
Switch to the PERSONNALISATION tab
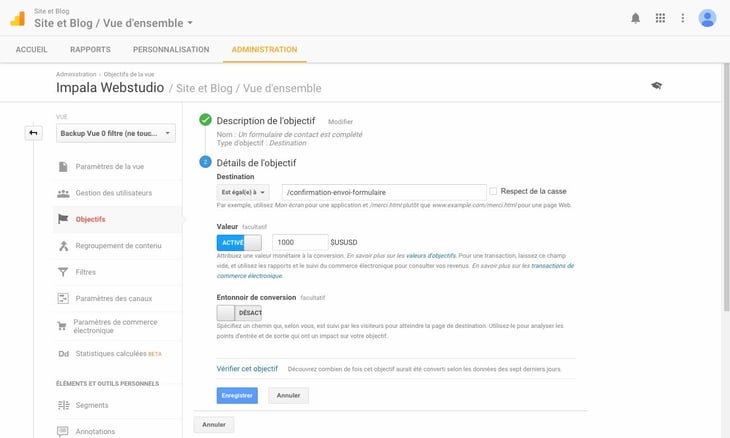[171, 49]
